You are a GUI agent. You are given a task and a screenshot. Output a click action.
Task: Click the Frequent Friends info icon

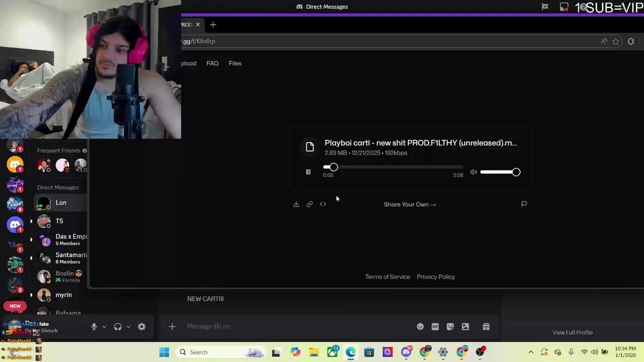(85, 150)
